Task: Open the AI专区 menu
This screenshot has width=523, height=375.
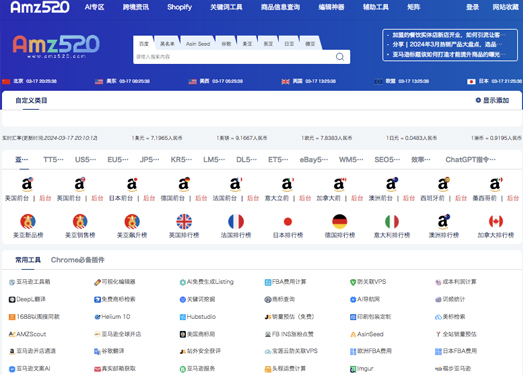Action: click(94, 7)
